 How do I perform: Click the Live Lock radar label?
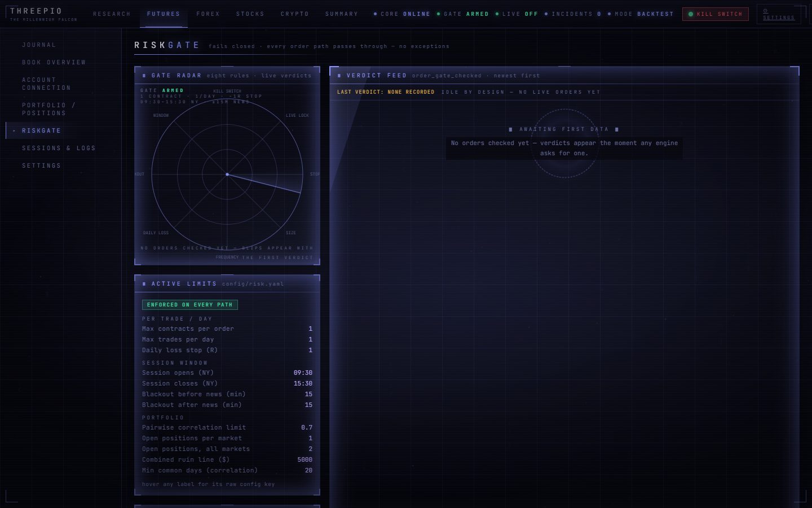click(x=297, y=115)
